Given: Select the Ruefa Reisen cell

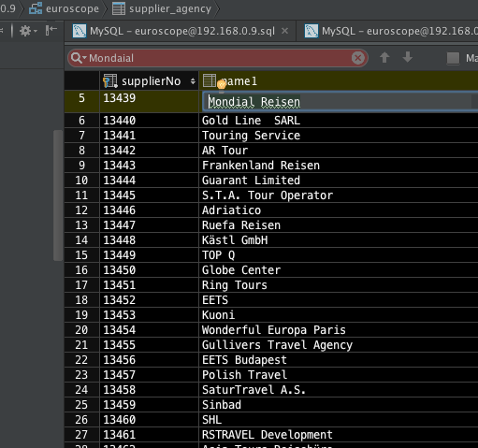Looking at the screenshot, I should click(x=339, y=225).
